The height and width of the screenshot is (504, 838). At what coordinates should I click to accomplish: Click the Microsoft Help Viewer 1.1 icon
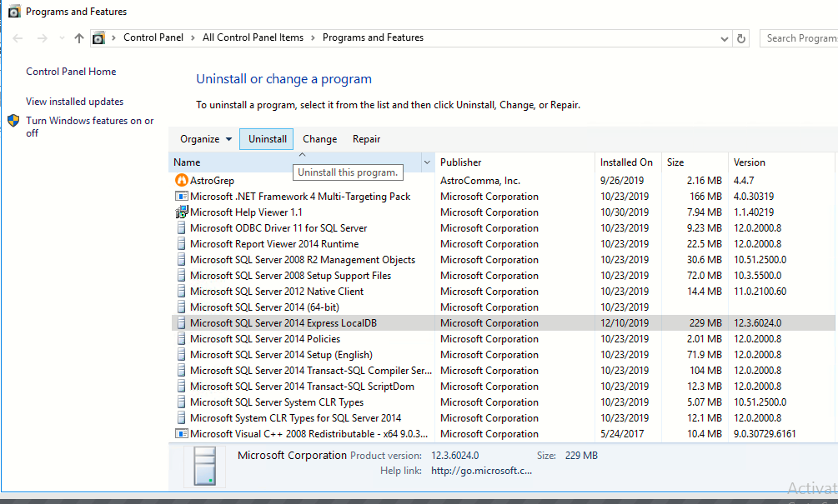point(181,212)
